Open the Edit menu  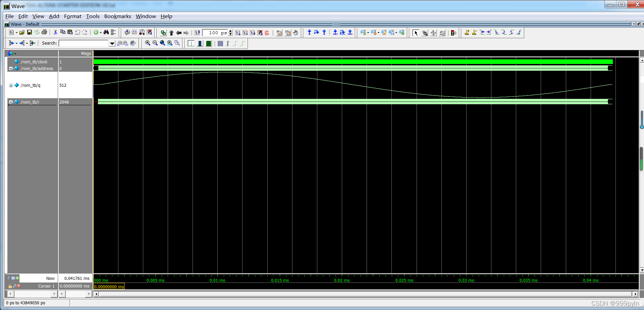click(23, 16)
